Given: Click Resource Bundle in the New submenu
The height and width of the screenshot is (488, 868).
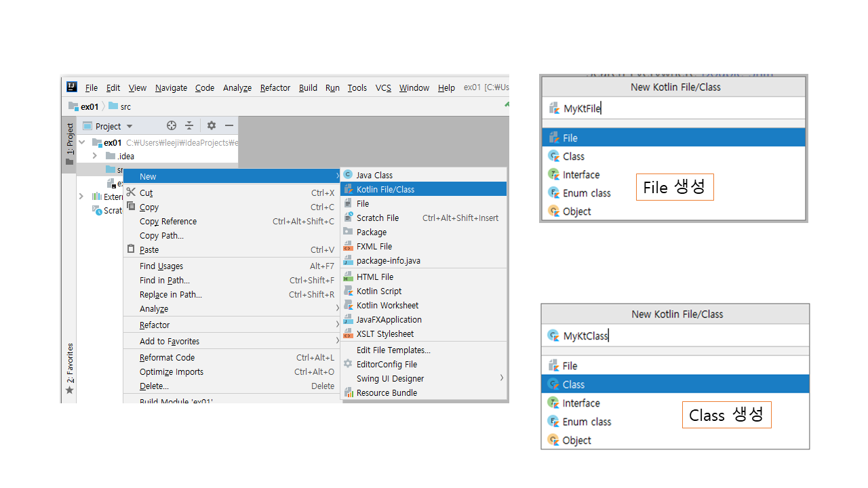Looking at the screenshot, I should (387, 392).
